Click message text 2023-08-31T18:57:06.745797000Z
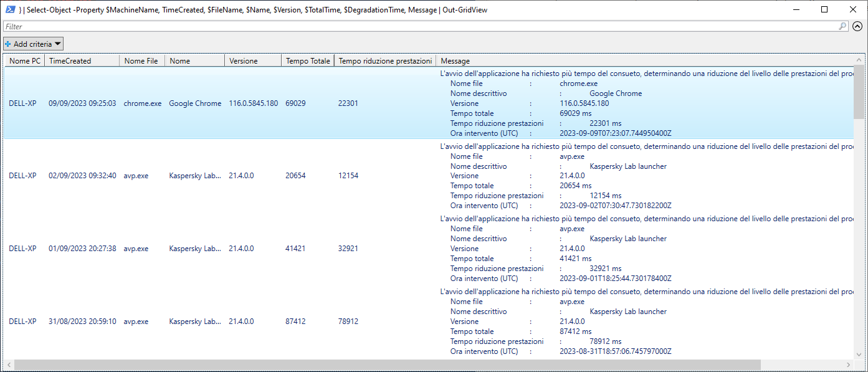Viewport: 868px width, 372px height. click(x=616, y=351)
